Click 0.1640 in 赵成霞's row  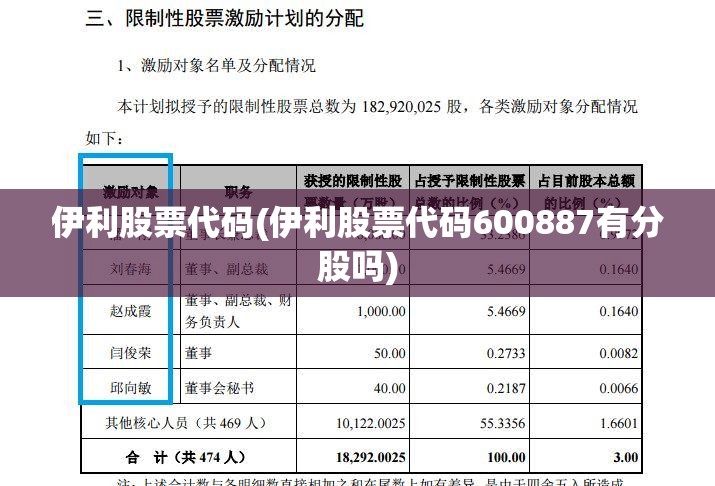pos(619,311)
